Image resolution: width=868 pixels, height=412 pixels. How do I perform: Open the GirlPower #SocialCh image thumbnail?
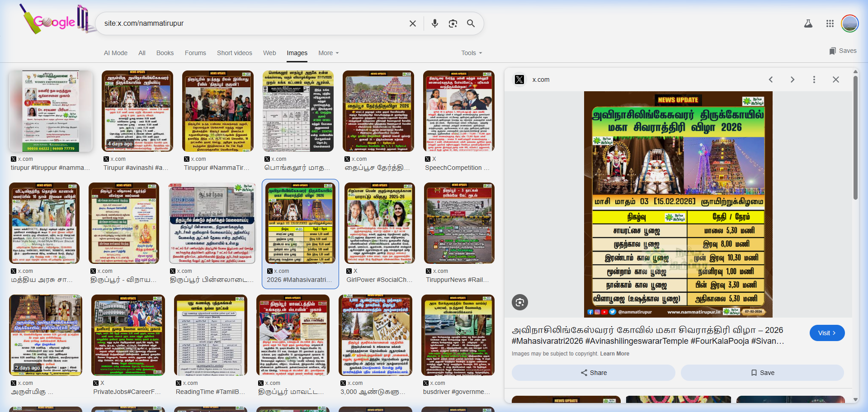(x=379, y=223)
